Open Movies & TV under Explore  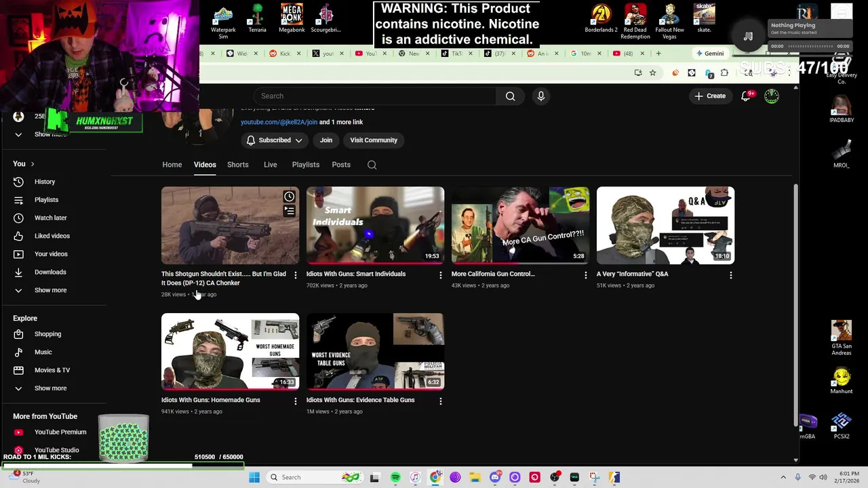pos(52,370)
